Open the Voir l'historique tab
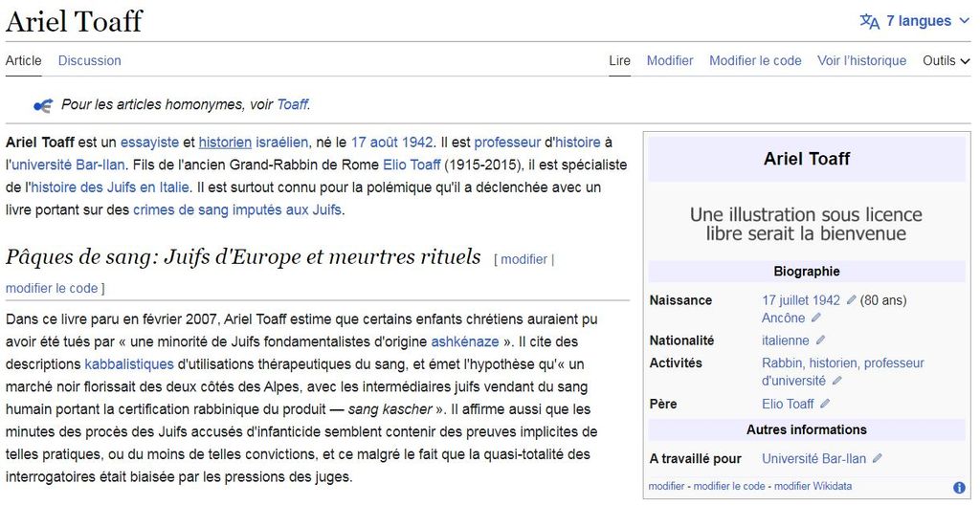The height and width of the screenshot is (505, 980). point(861,60)
